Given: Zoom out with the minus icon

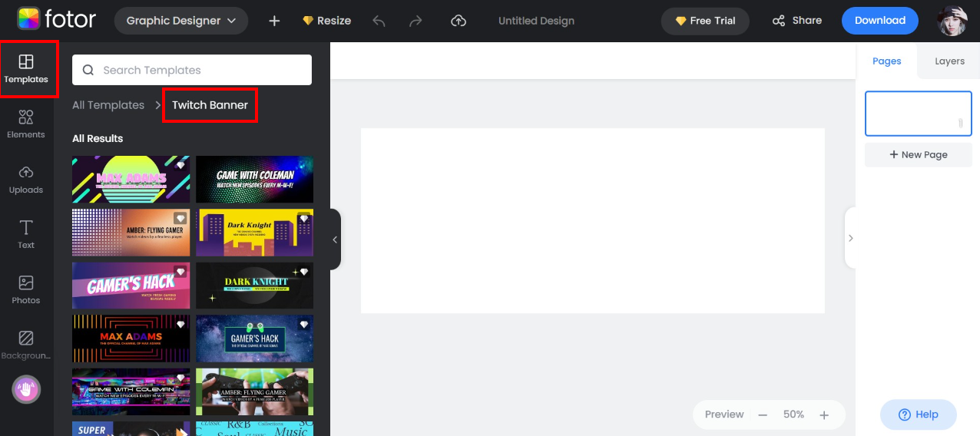Looking at the screenshot, I should pyautogui.click(x=763, y=415).
